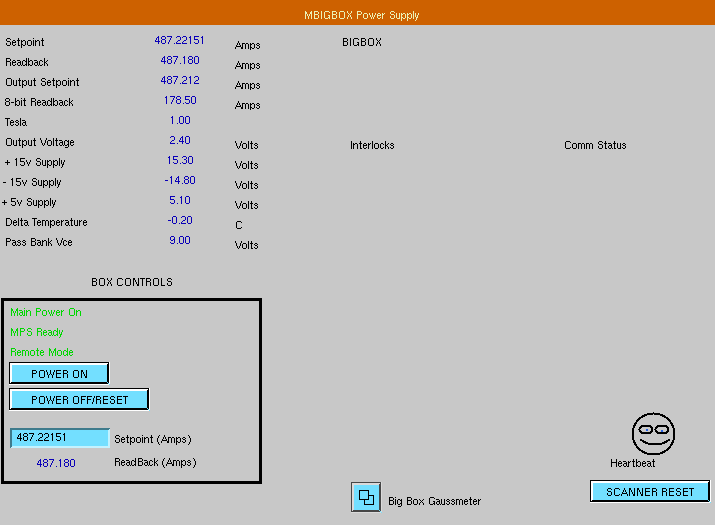Click the -15v Supply value -14.80

(180, 181)
